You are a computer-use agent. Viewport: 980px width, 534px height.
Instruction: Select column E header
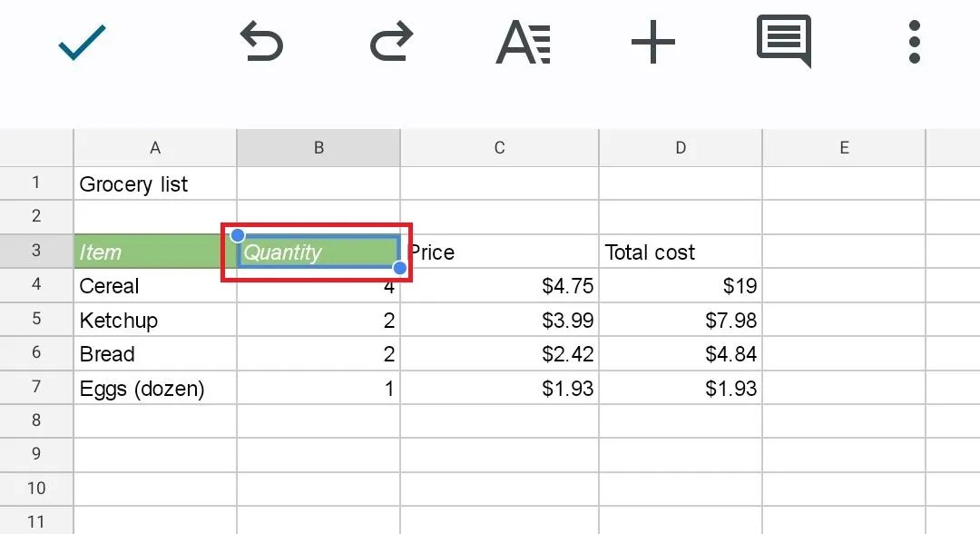coord(844,147)
